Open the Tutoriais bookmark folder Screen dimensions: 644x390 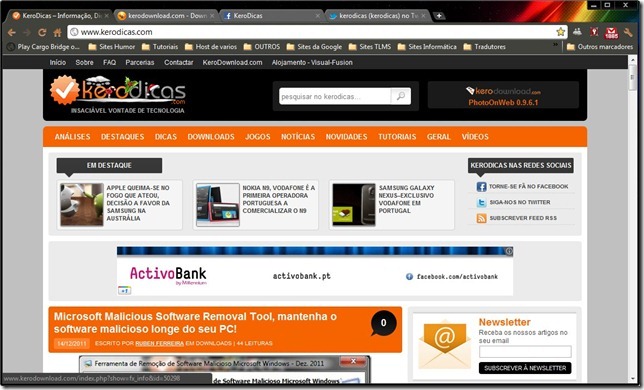[x=160, y=47]
